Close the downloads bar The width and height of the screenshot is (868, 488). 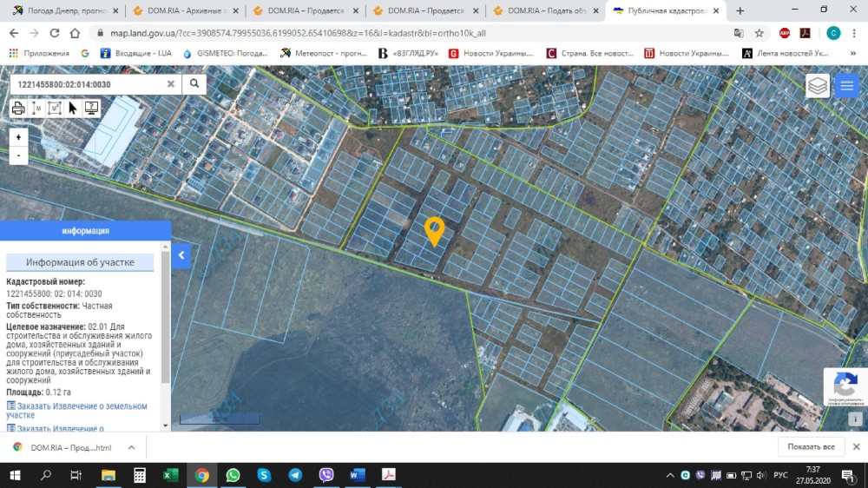coord(857,446)
